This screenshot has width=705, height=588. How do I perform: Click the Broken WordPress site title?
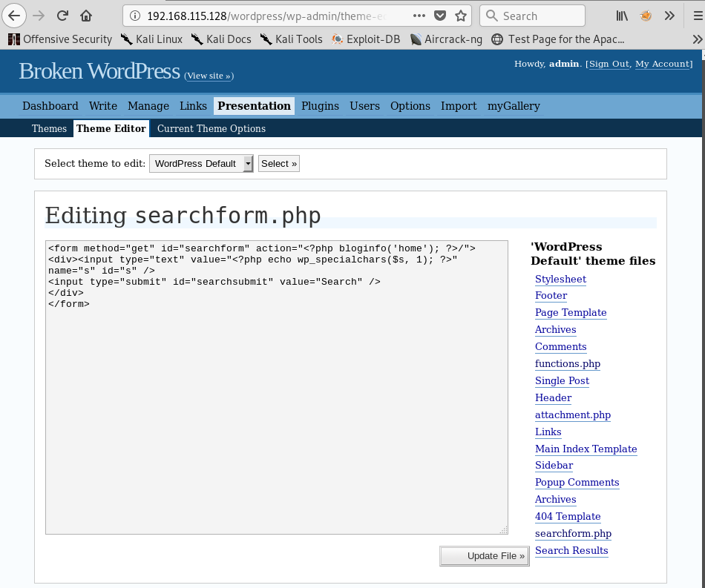99,71
